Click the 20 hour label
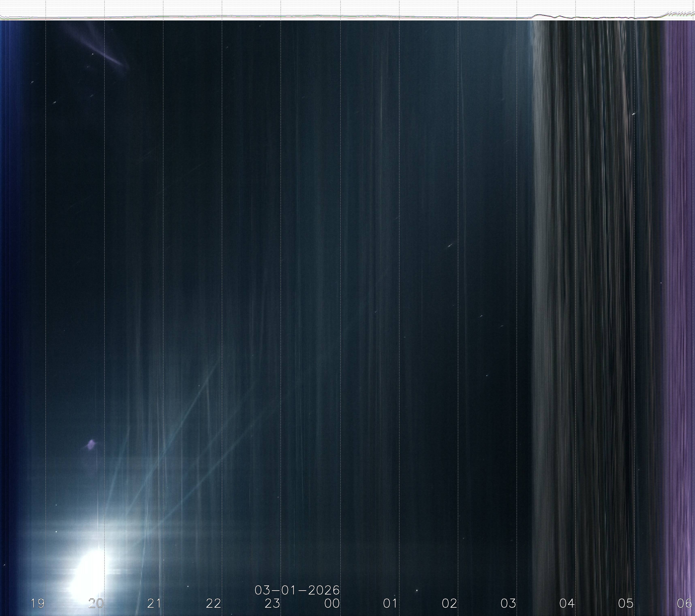Viewport: 695px width, 616px height. tap(96, 603)
